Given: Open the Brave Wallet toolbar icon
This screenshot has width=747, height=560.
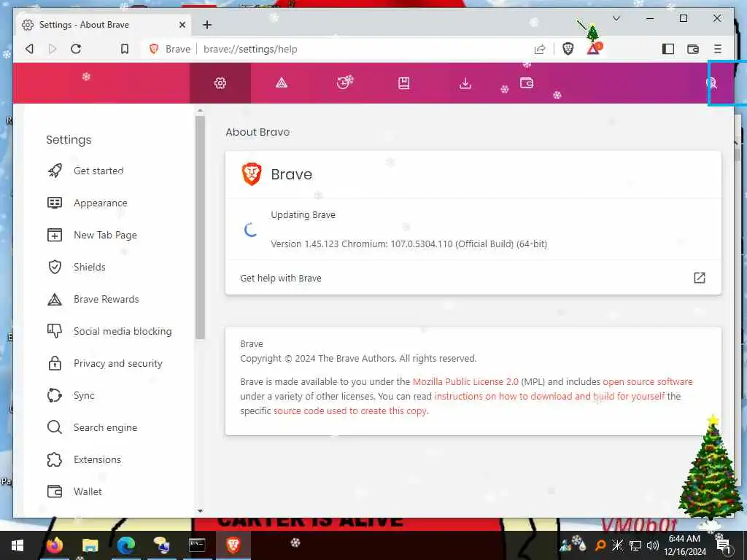Looking at the screenshot, I should coord(693,49).
